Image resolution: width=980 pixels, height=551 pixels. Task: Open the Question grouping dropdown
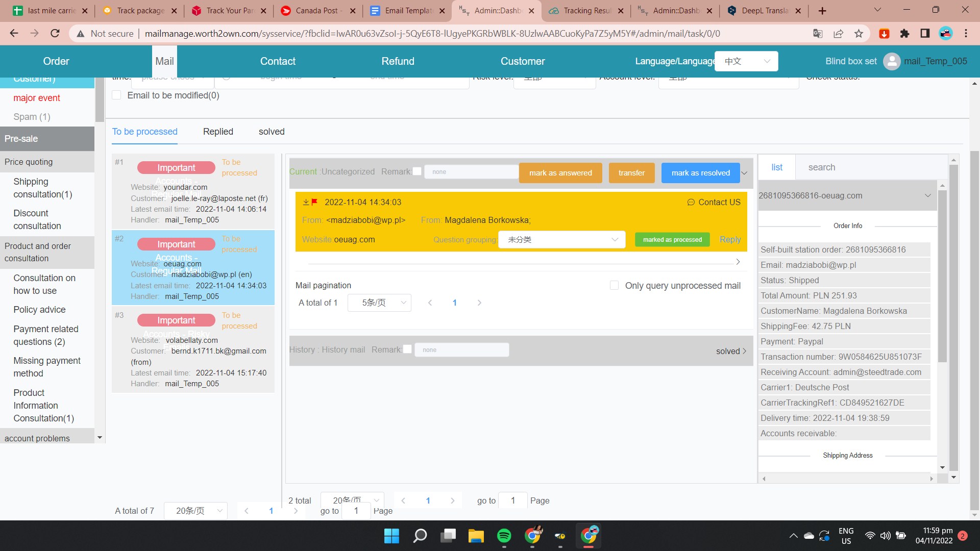[562, 240]
